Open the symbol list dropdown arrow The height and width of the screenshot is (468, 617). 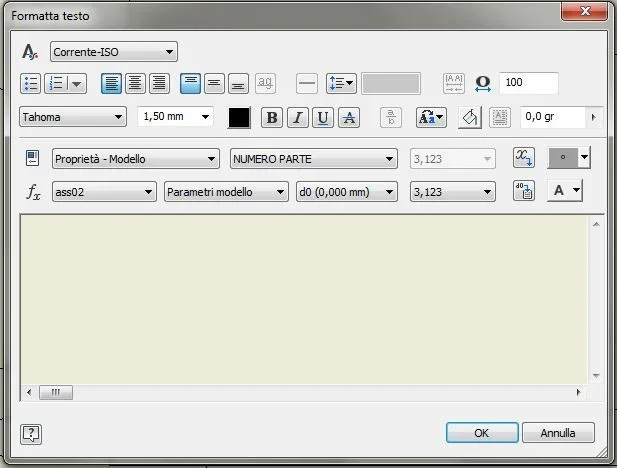(584, 157)
